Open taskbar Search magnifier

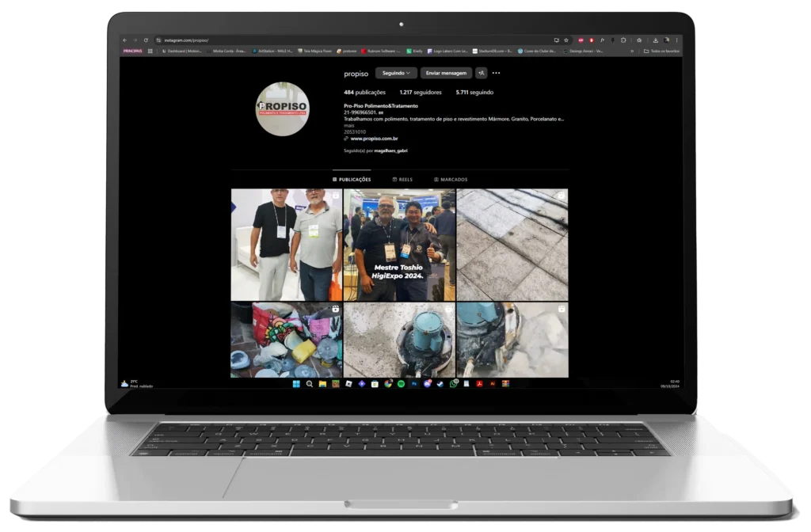click(x=310, y=384)
